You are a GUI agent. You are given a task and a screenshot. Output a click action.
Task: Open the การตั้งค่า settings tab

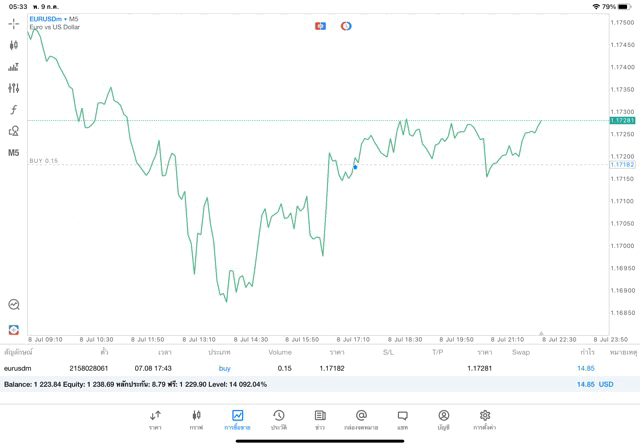coord(485,419)
